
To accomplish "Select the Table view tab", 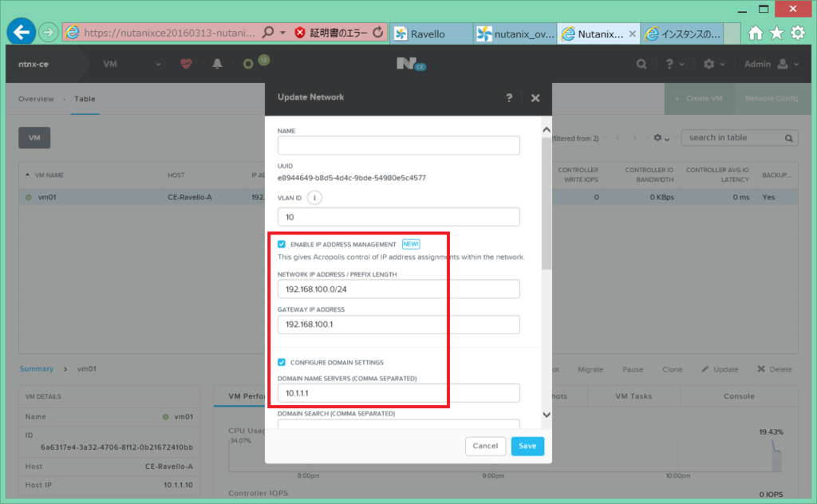I will (85, 99).
